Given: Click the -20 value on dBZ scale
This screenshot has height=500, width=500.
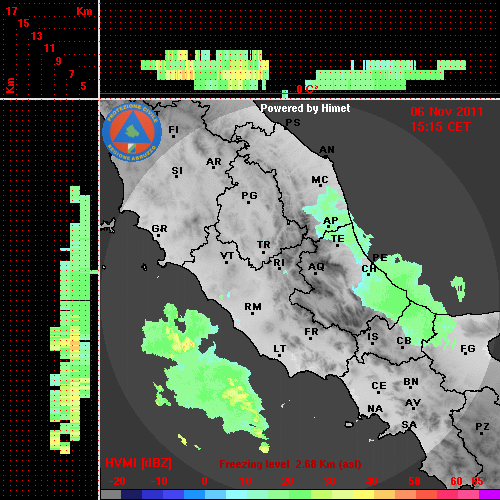Looking at the screenshot, I should [x=117, y=481].
